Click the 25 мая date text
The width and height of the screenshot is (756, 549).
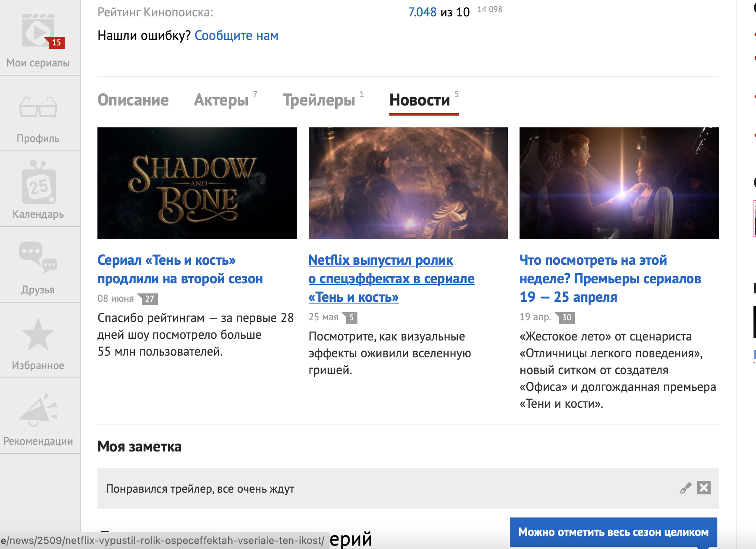tap(323, 317)
